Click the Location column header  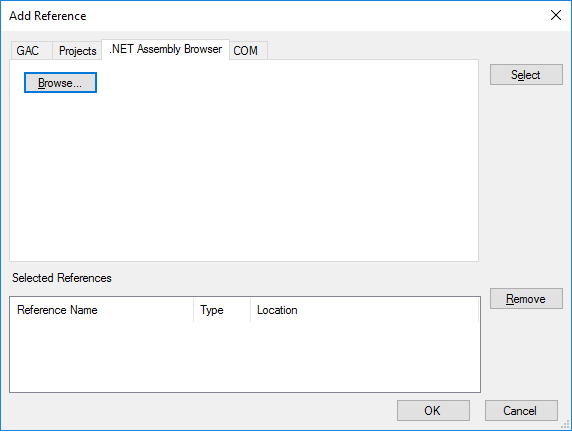tap(364, 310)
